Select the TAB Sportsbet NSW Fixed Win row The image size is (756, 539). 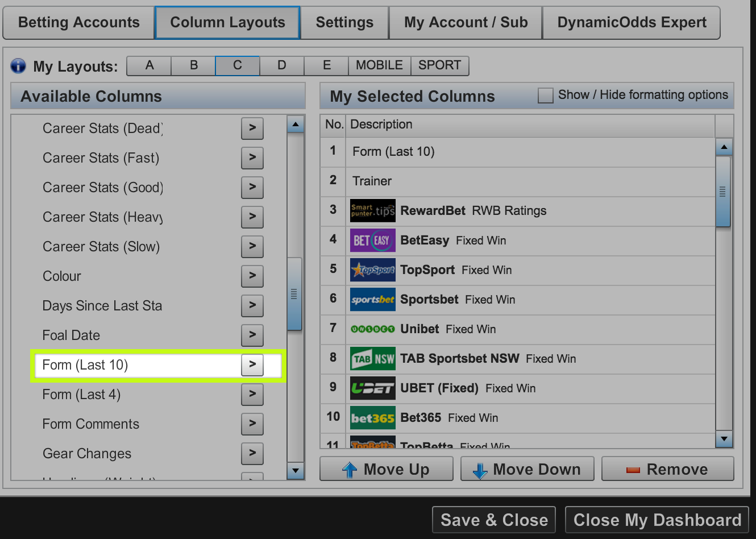pyautogui.click(x=518, y=359)
